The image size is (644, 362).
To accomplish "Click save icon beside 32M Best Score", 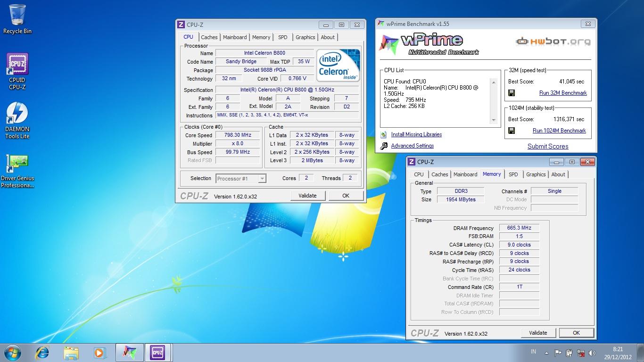I will click(512, 93).
